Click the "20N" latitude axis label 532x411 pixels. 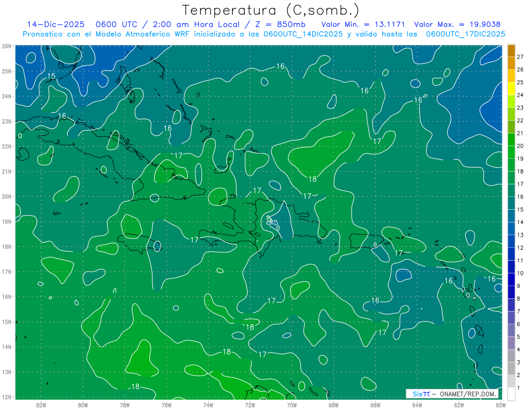pos(7,196)
